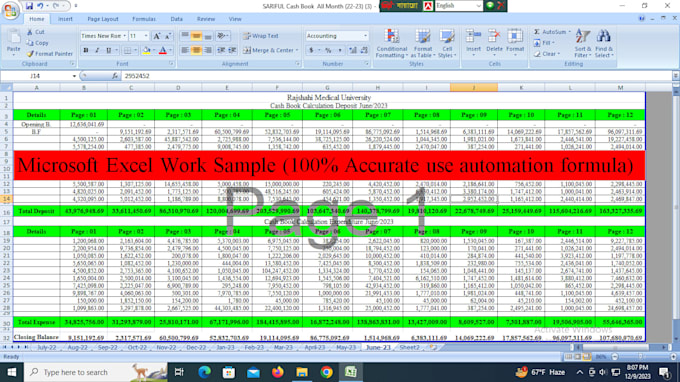Apply red font color
The height and width of the screenshot is (382, 680).
(163, 50)
